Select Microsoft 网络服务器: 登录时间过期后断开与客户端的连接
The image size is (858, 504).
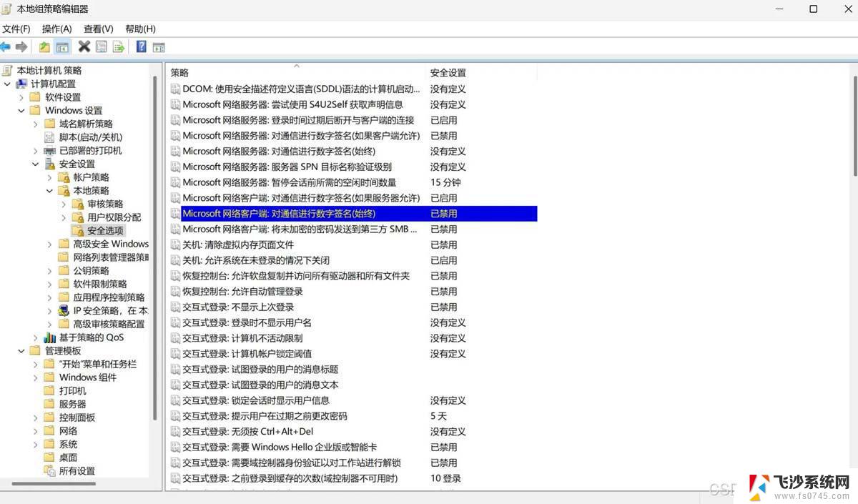coord(298,120)
